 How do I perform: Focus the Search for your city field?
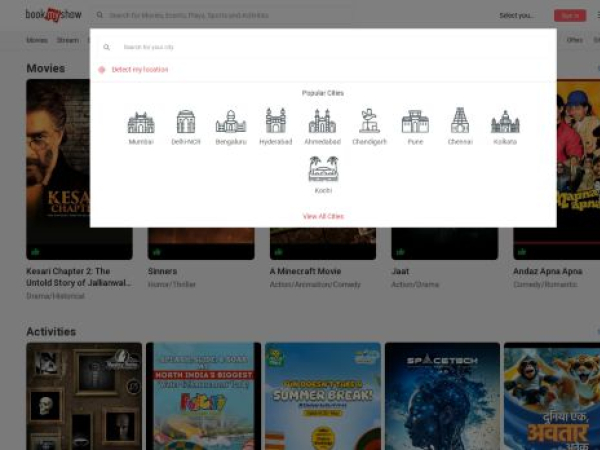click(323, 47)
